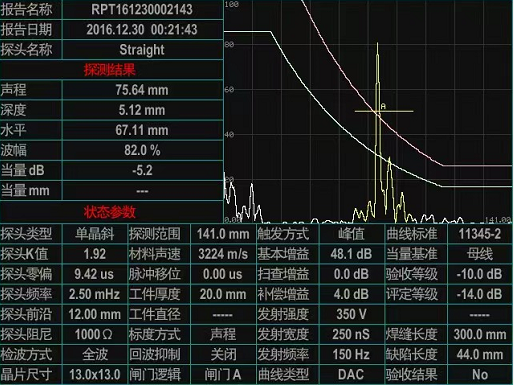Toggle echo suppression 关闭 setting

click(223, 355)
